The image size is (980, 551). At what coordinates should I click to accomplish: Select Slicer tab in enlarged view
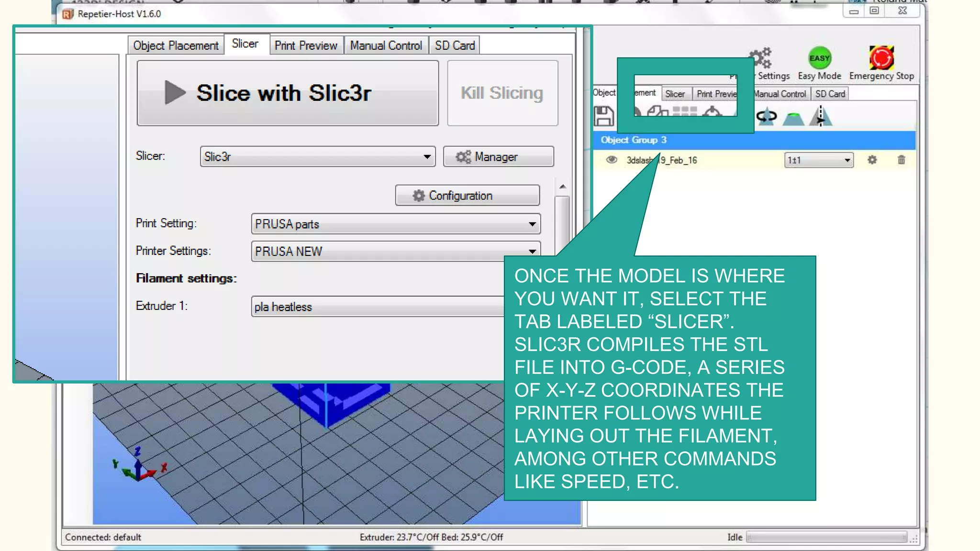point(245,44)
